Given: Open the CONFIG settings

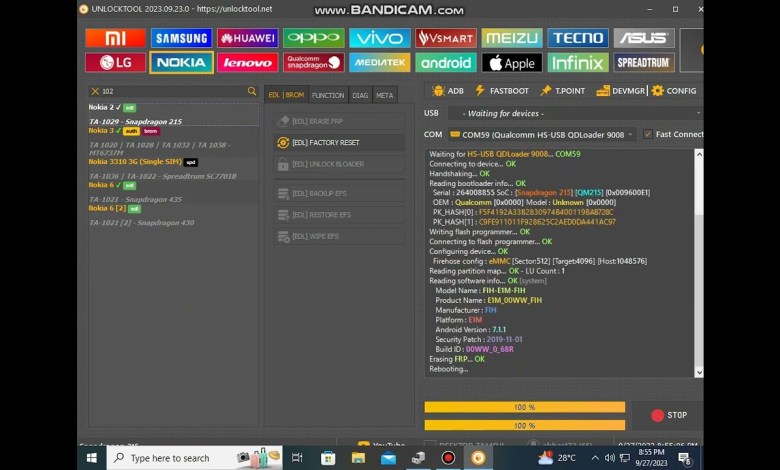Looking at the screenshot, I should (x=674, y=91).
